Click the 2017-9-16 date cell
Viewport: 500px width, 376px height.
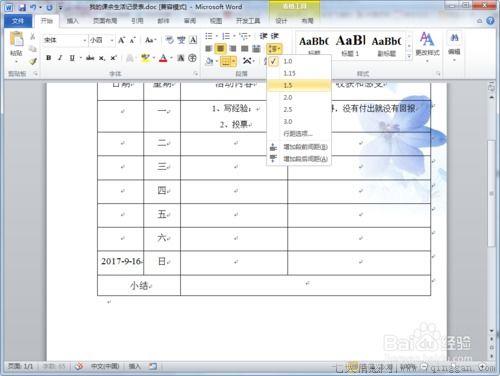tap(121, 262)
